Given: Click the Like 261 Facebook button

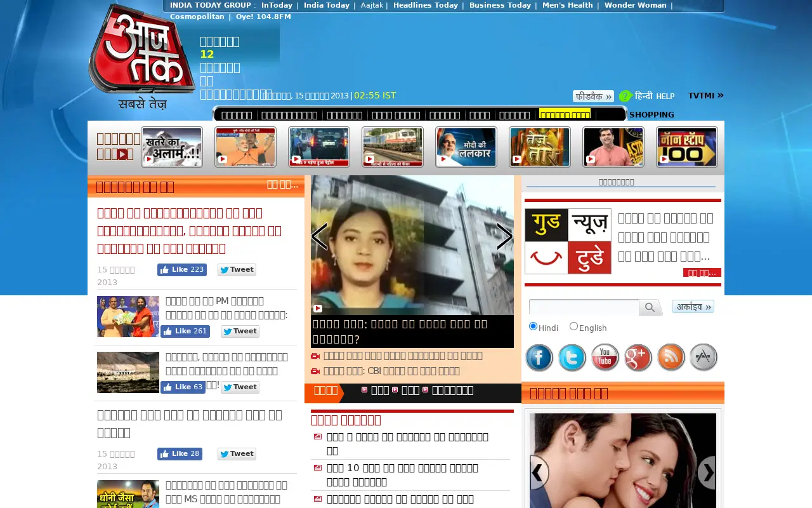Looking at the screenshot, I should point(185,331).
